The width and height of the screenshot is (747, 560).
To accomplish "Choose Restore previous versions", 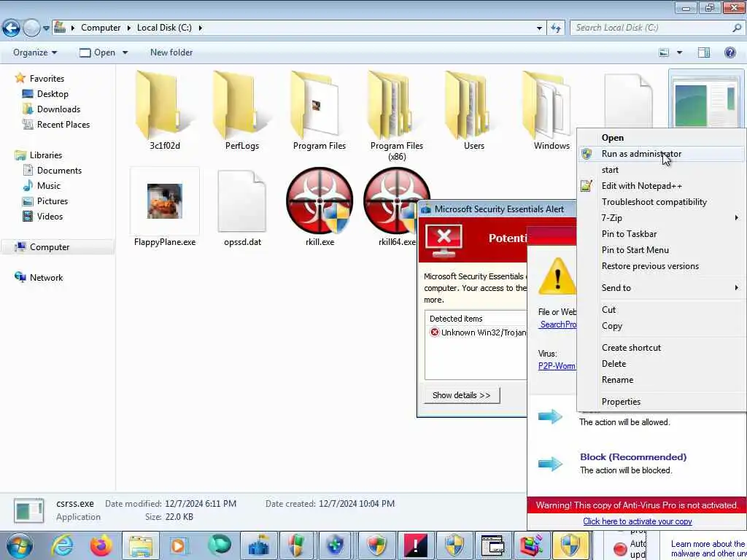I will coord(661,266).
